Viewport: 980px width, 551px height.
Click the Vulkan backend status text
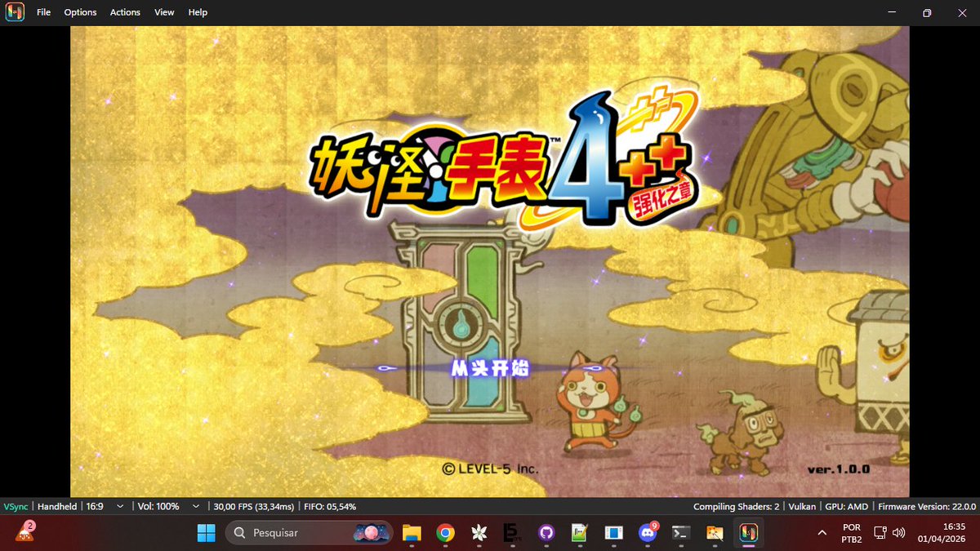tap(802, 506)
